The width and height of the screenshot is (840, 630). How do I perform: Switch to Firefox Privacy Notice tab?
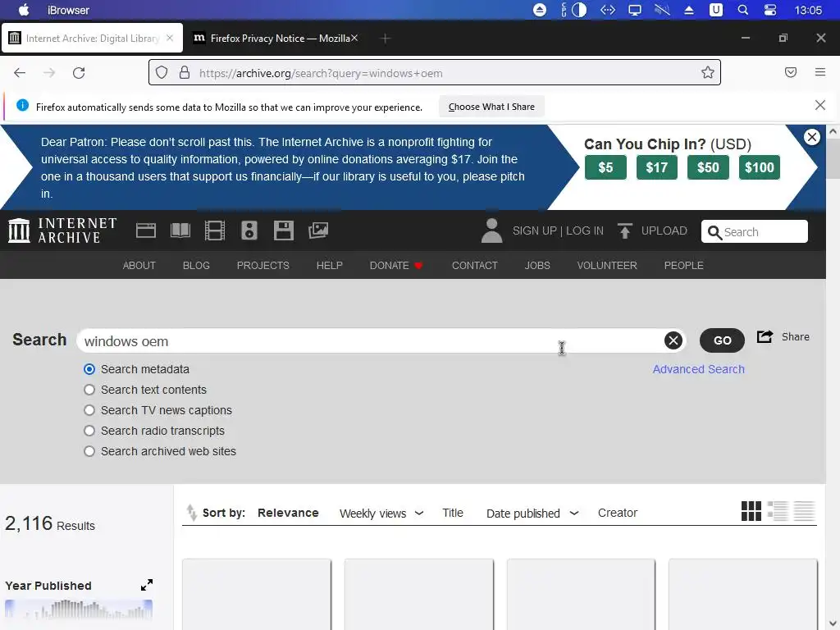click(x=275, y=38)
